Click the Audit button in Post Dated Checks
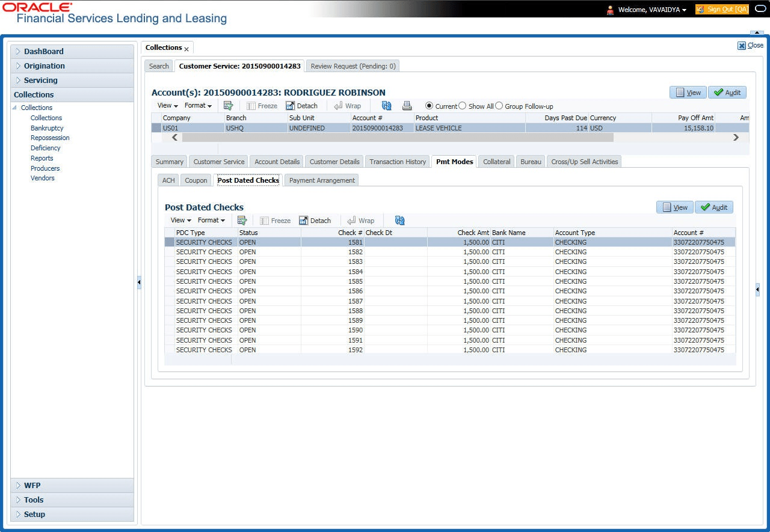The width and height of the screenshot is (770, 532). pyautogui.click(x=713, y=207)
